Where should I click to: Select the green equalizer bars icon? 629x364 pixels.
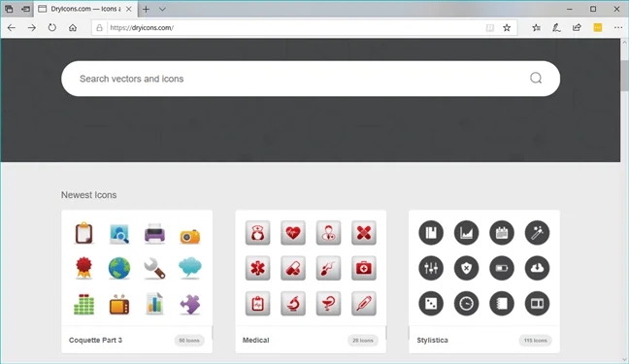[x=83, y=304]
